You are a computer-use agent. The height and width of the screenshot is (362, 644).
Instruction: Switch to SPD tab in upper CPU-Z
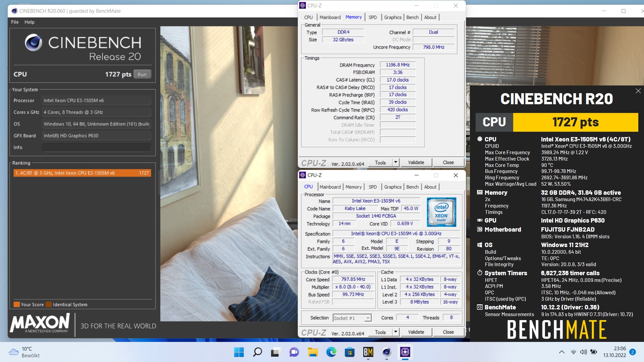tap(373, 17)
